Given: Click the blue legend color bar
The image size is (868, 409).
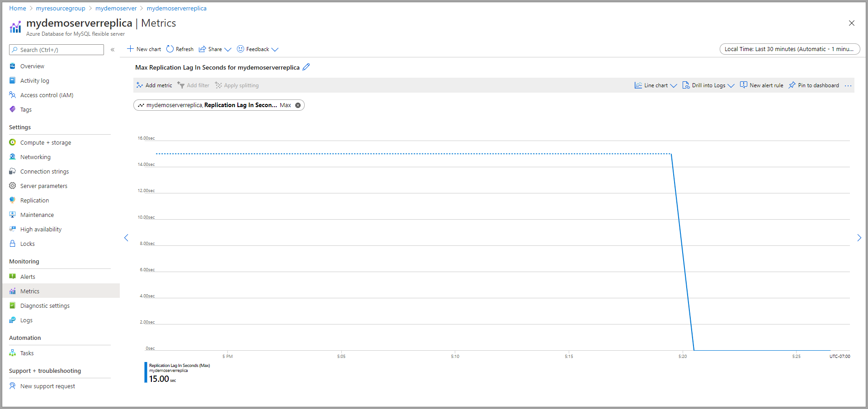Looking at the screenshot, I should pyautogui.click(x=146, y=372).
